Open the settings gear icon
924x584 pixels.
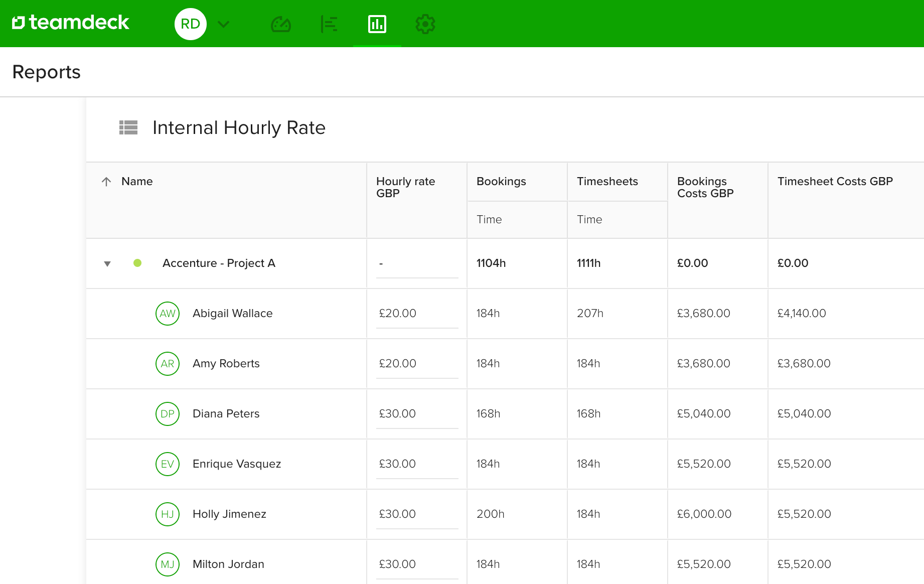pyautogui.click(x=425, y=24)
